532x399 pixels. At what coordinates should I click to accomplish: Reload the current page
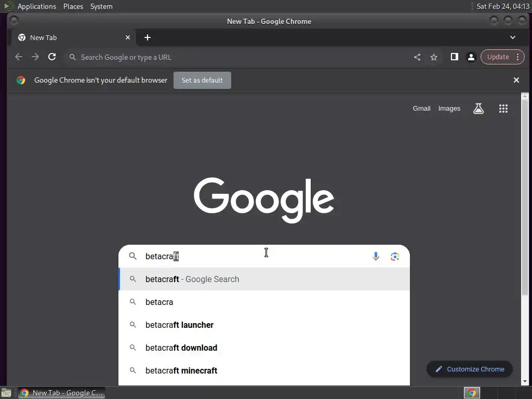pos(52,57)
